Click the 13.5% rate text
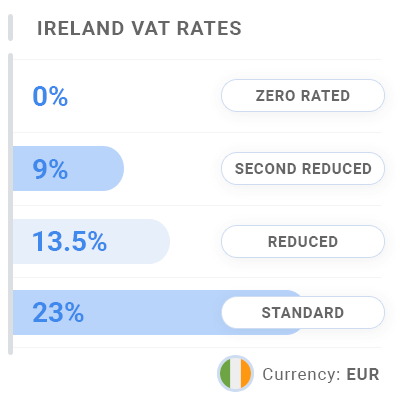Viewport: 400px width, 400px height. pyautogui.click(x=69, y=241)
